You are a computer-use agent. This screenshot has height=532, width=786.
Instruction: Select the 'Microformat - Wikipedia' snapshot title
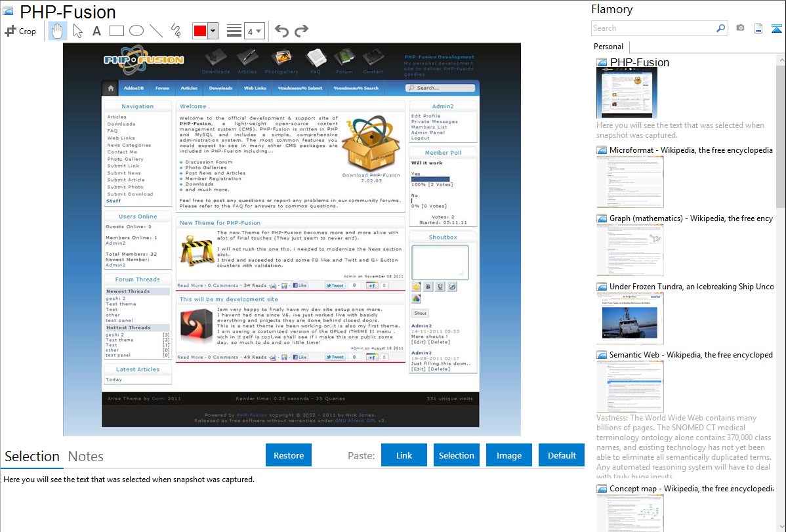pyautogui.click(x=692, y=150)
